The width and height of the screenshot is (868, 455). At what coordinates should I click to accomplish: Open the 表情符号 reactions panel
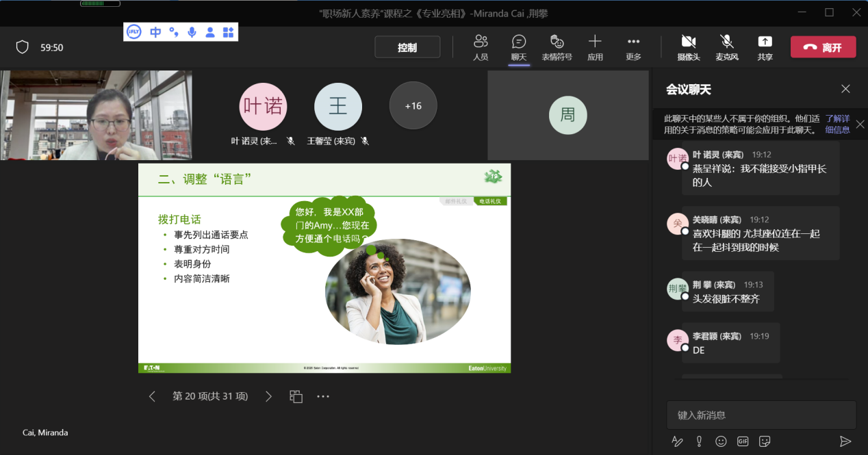click(557, 48)
